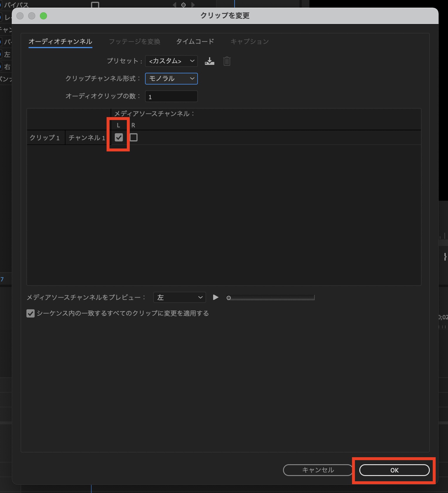The height and width of the screenshot is (493, 448).
Task: Play the media source channel preview
Action: pyautogui.click(x=215, y=297)
